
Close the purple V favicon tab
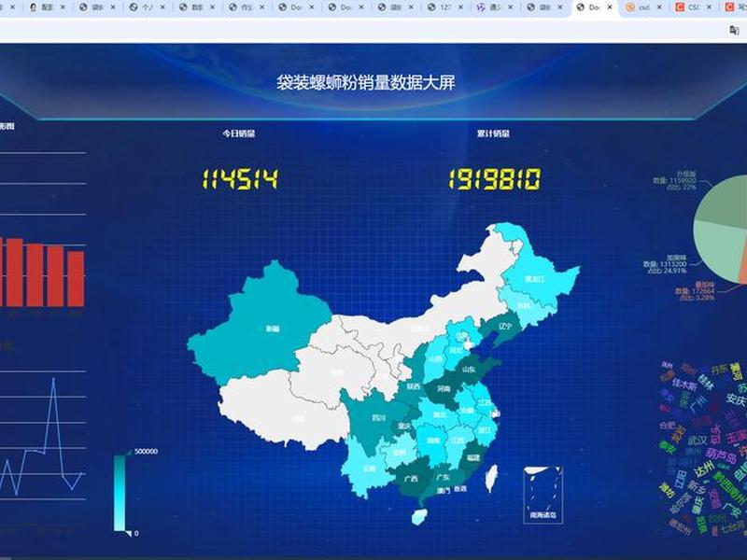[510, 7]
